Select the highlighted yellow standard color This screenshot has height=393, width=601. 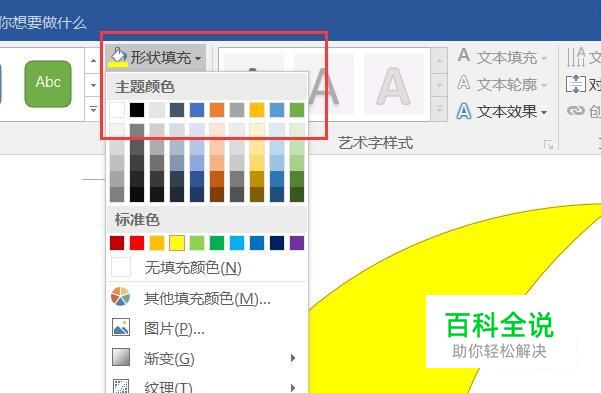[177, 243]
